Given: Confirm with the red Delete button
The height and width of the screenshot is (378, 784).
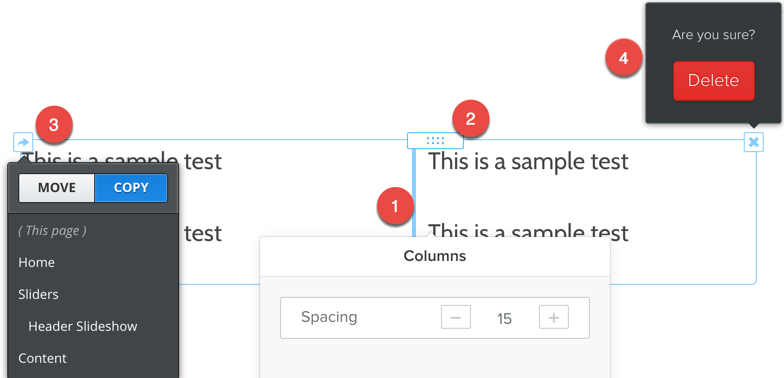Looking at the screenshot, I should (x=714, y=80).
